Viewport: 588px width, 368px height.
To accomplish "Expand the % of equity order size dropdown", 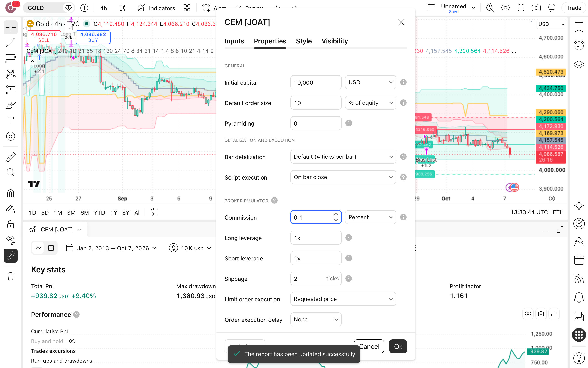I will click(371, 103).
